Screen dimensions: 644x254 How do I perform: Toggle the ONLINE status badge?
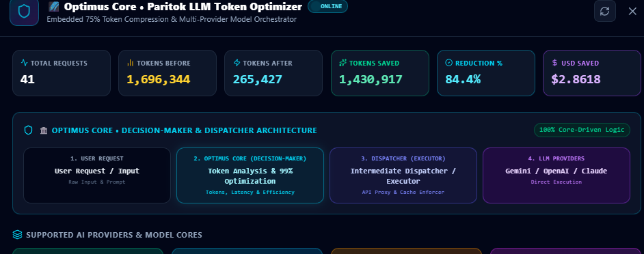(x=327, y=7)
